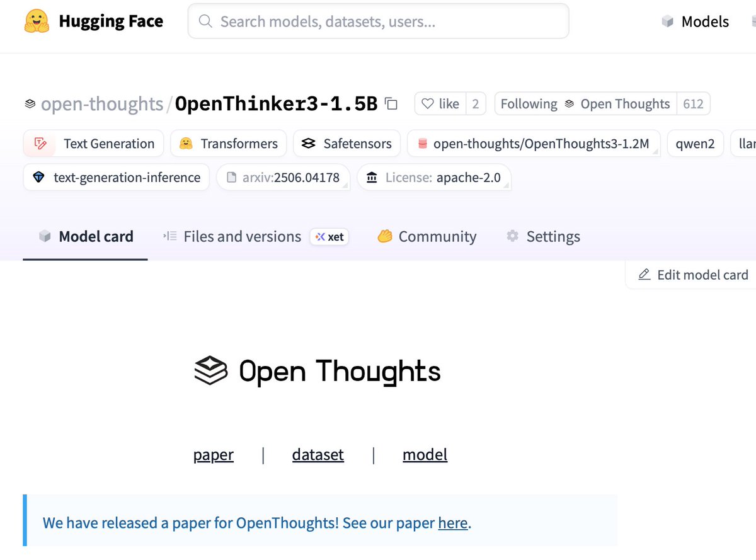View the like count of 2

pyautogui.click(x=476, y=104)
